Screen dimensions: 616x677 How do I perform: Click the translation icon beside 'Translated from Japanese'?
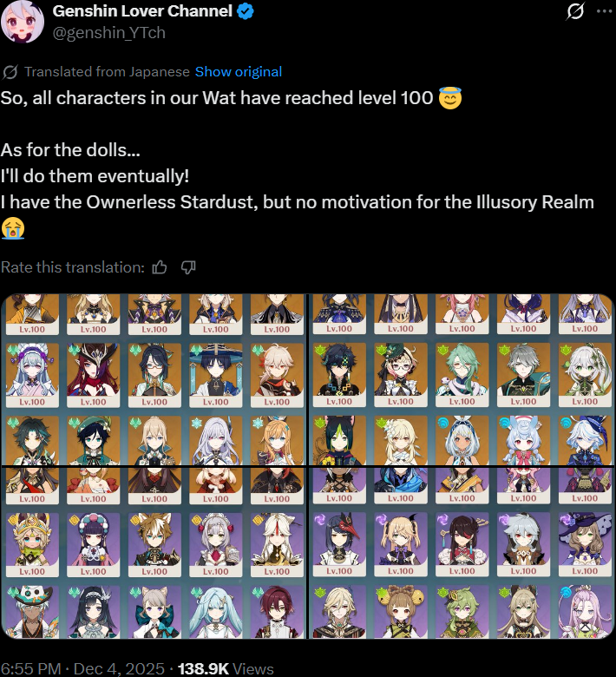(x=10, y=72)
